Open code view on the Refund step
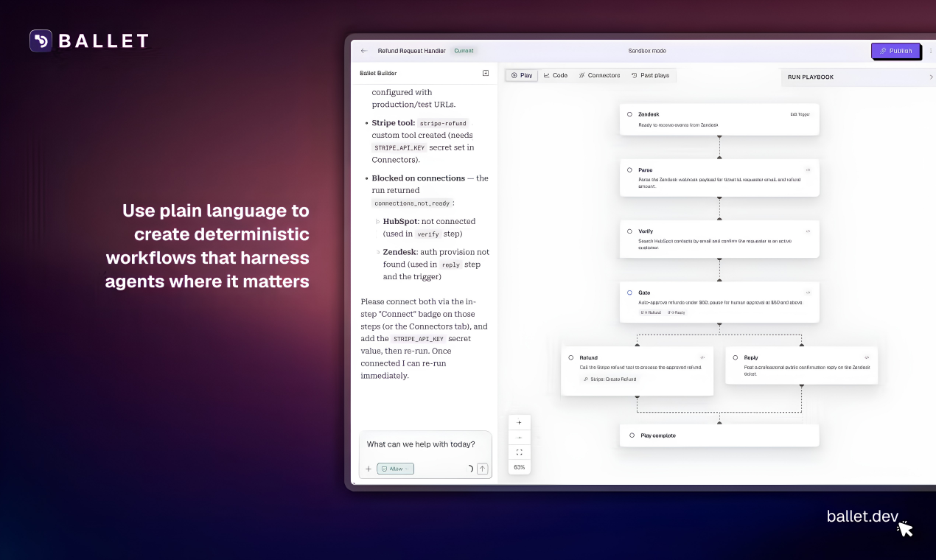Image resolution: width=936 pixels, height=560 pixels. (702, 357)
